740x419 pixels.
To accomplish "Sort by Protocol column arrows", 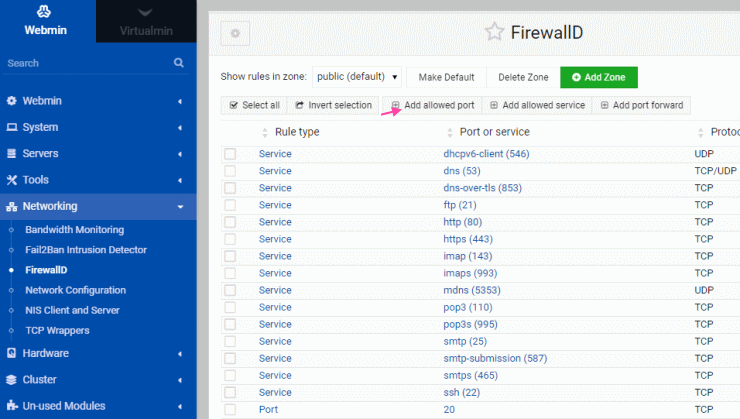I will [x=700, y=133].
